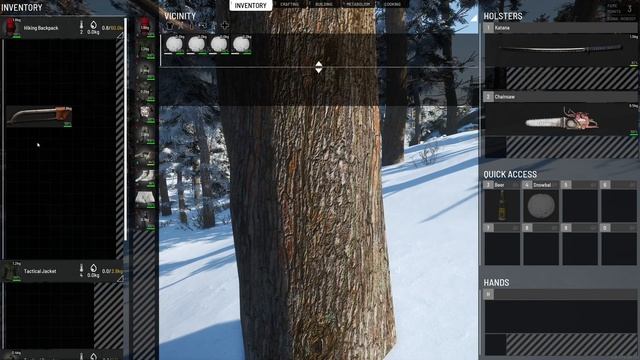Screen dimensions: 640x360
Task: Click the 'HANDS' heading
Action: (x=496, y=283)
